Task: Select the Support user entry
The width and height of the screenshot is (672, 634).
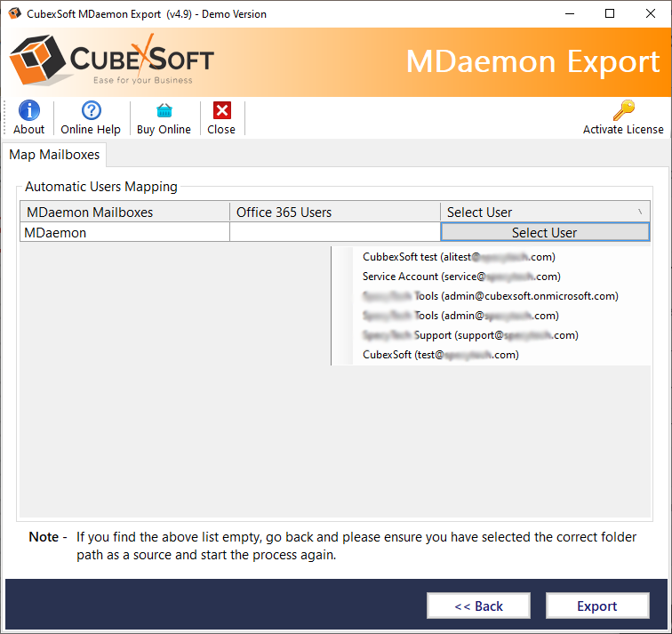Action: coord(470,335)
